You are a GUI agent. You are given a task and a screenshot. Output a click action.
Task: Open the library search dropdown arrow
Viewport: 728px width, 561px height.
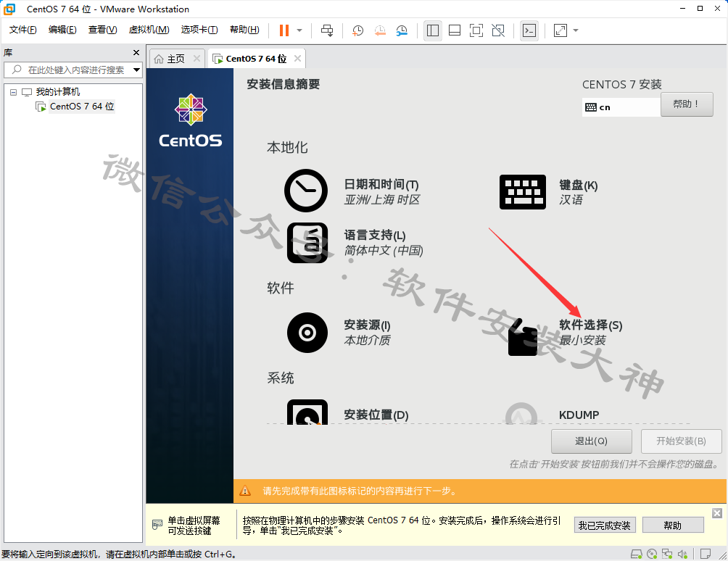click(136, 70)
